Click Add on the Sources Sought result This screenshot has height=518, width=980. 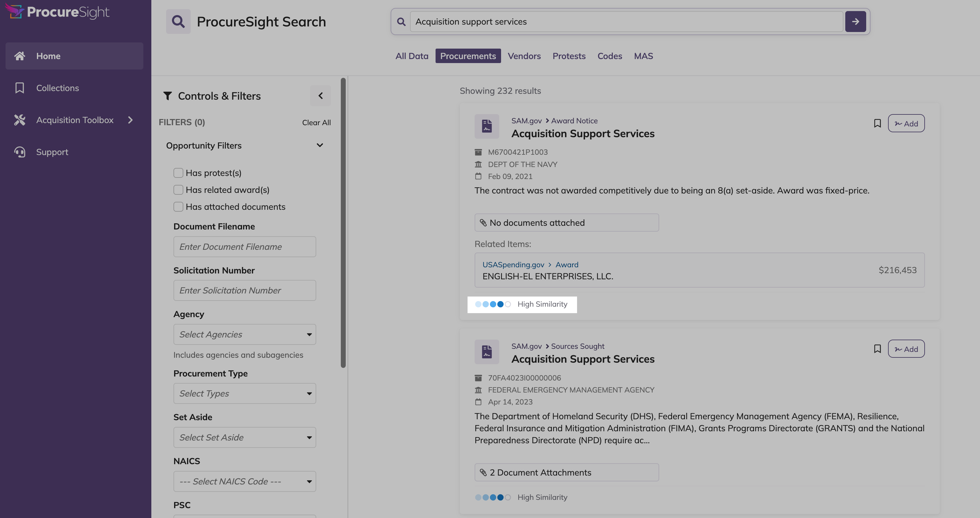906,349
